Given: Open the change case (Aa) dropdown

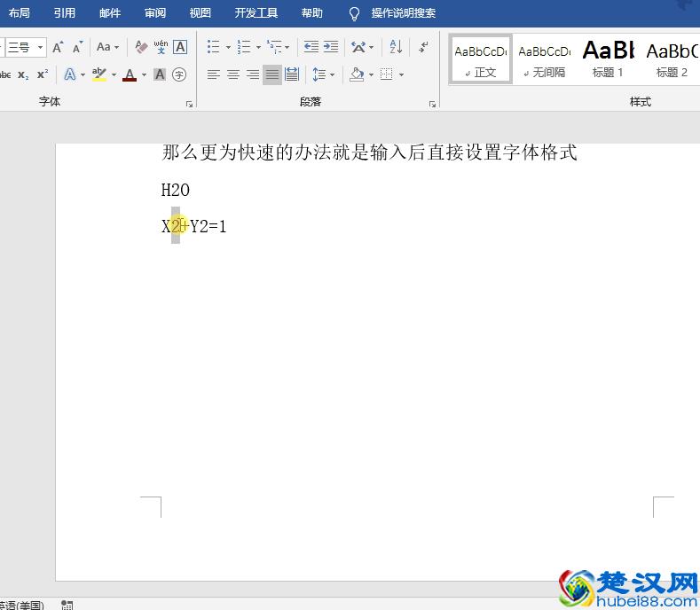Looking at the screenshot, I should tap(107, 47).
